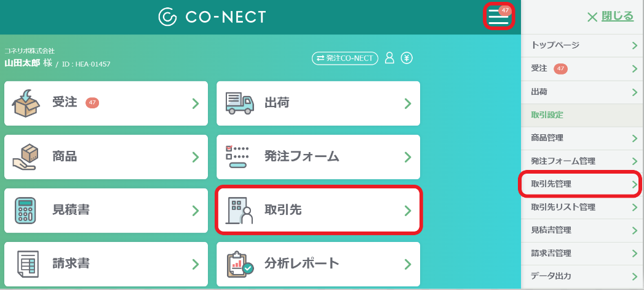Click the yen currency icon
The width and height of the screenshot is (644, 290).
pyautogui.click(x=407, y=58)
